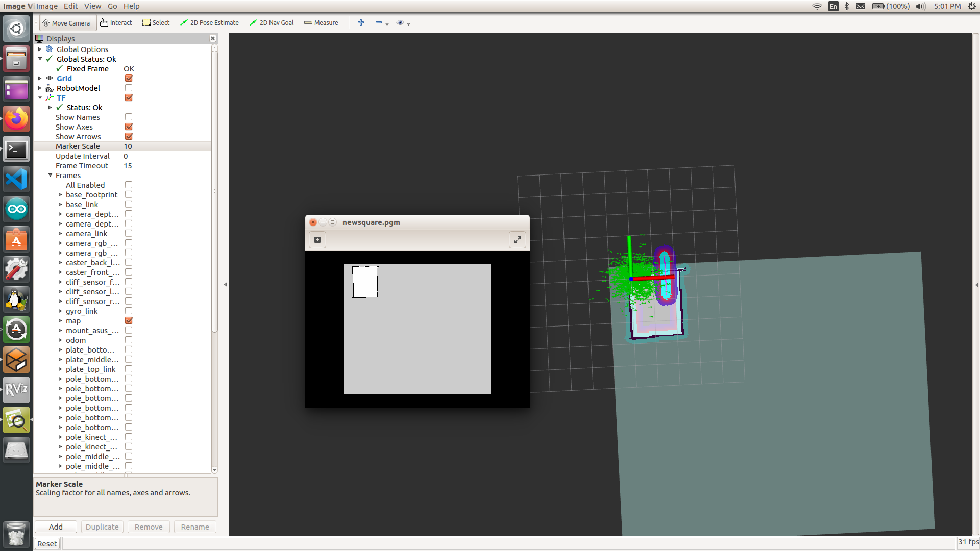Viewport: 980px width, 551px height.
Task: Click Duplicate display button
Action: tap(102, 527)
